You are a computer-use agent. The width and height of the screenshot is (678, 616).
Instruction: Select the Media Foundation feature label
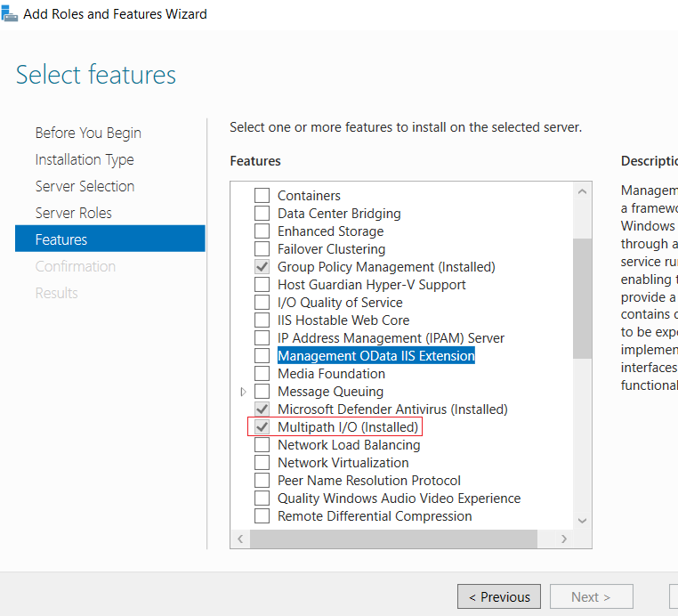tap(331, 374)
